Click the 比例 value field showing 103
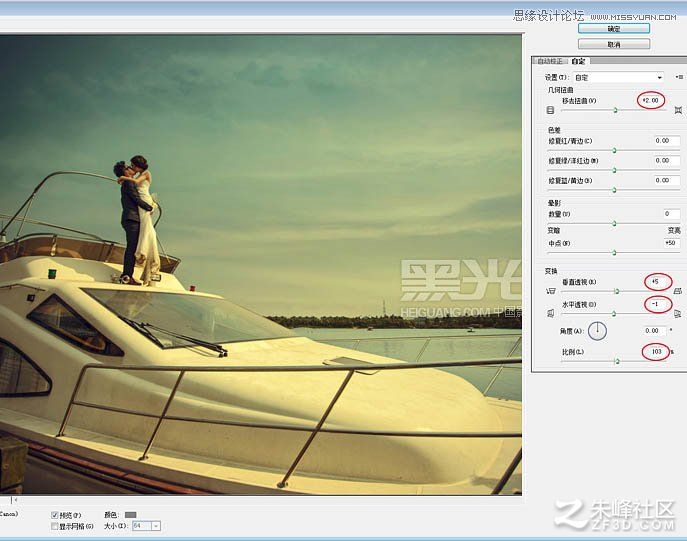 click(656, 352)
